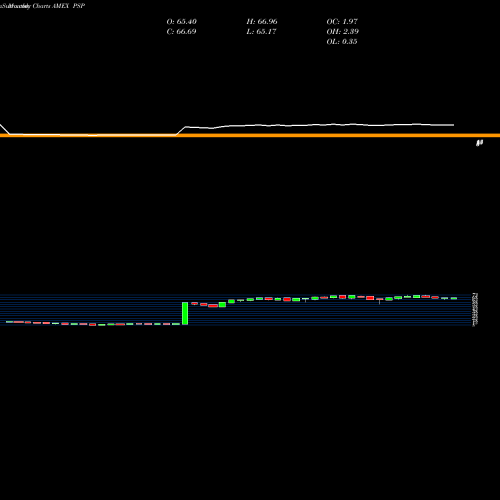The image size is (500, 500).
Task: Click the high price value H: 66.96
Action: click(262, 22)
